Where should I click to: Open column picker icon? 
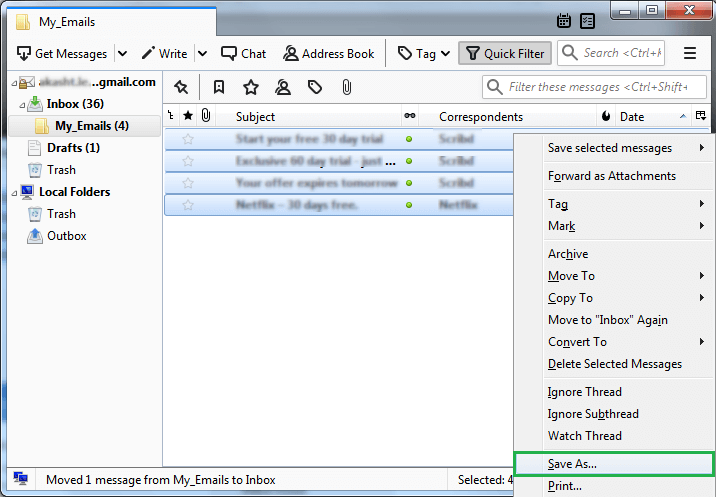point(700,116)
